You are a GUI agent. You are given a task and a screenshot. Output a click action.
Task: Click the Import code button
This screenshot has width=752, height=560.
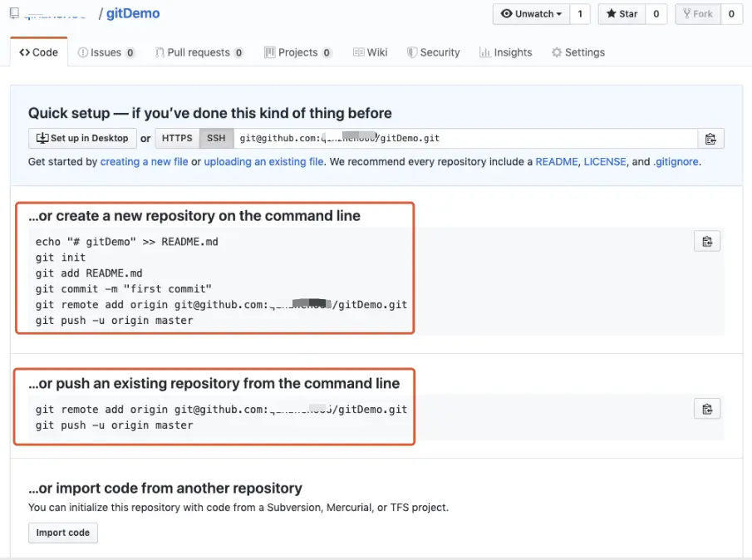(x=63, y=533)
